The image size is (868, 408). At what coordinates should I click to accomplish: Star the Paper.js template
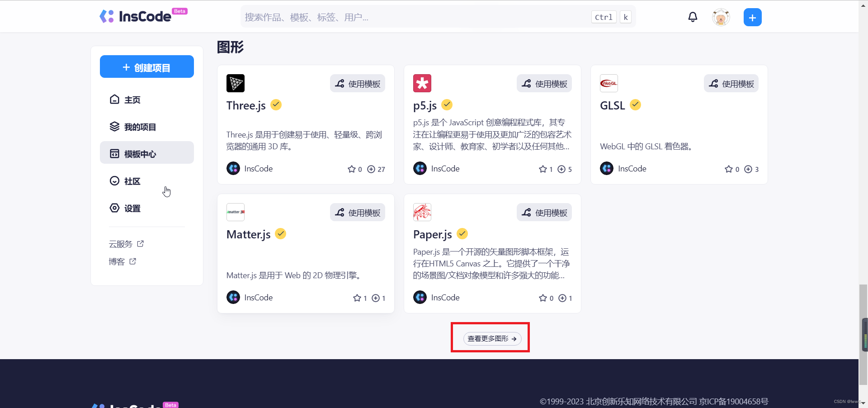(x=543, y=298)
